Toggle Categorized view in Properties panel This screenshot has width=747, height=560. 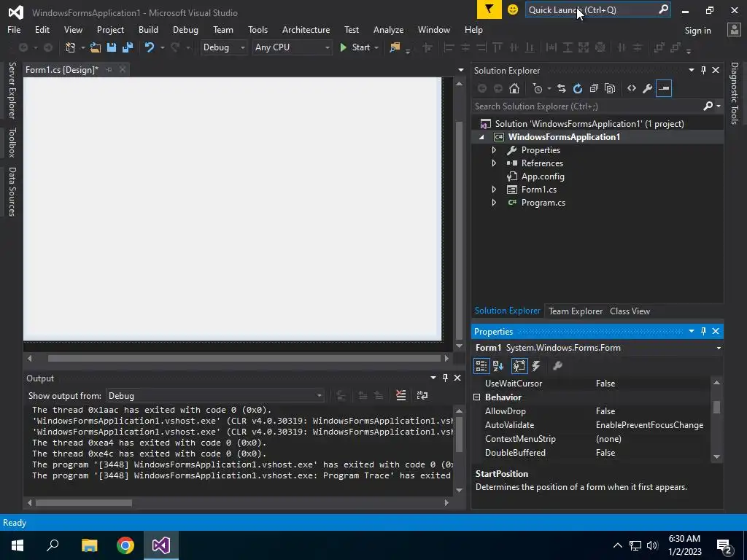coord(481,366)
